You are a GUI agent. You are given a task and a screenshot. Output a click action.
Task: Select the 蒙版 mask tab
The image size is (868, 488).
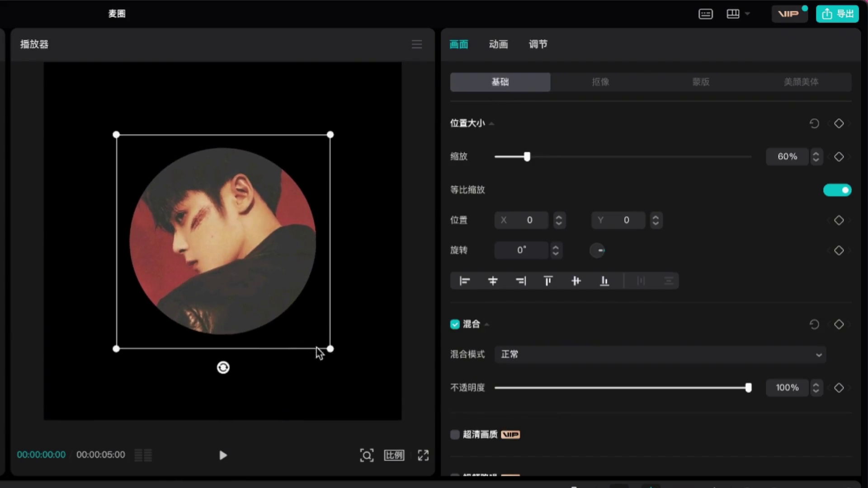700,82
